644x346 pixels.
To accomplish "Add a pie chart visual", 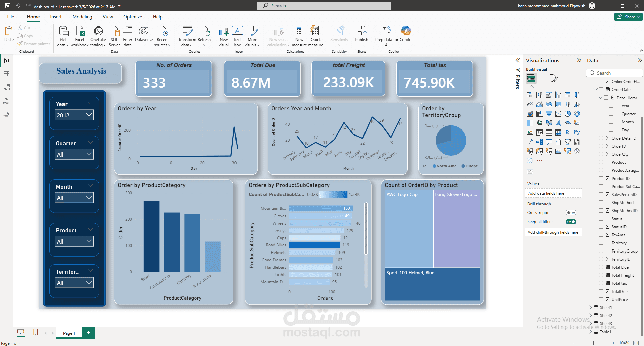I will pos(568,114).
